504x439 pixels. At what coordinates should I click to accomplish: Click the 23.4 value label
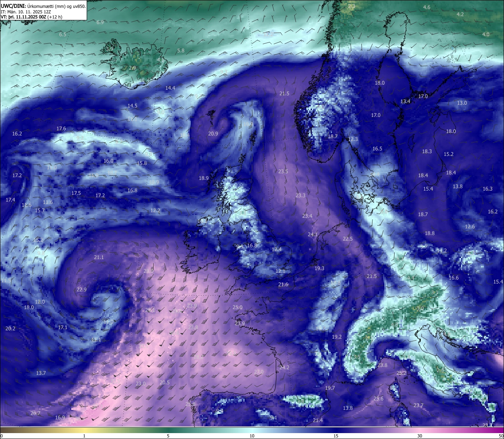point(307,216)
